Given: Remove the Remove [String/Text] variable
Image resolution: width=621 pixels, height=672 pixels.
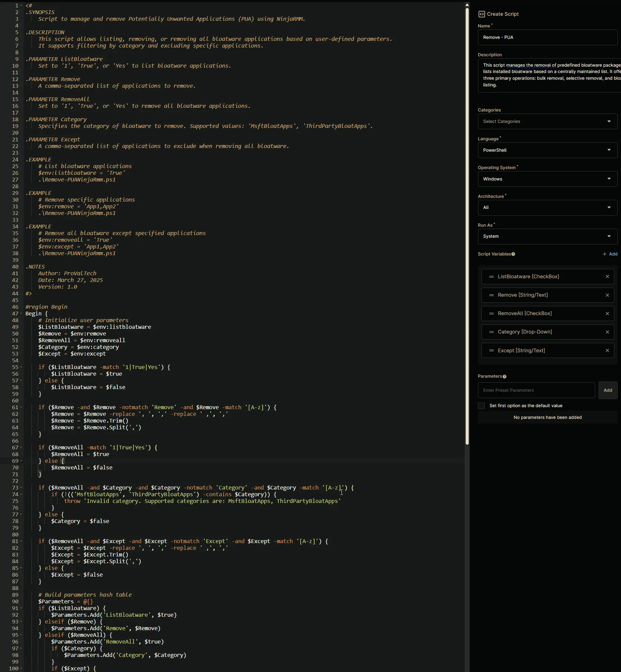Looking at the screenshot, I should 607,295.
